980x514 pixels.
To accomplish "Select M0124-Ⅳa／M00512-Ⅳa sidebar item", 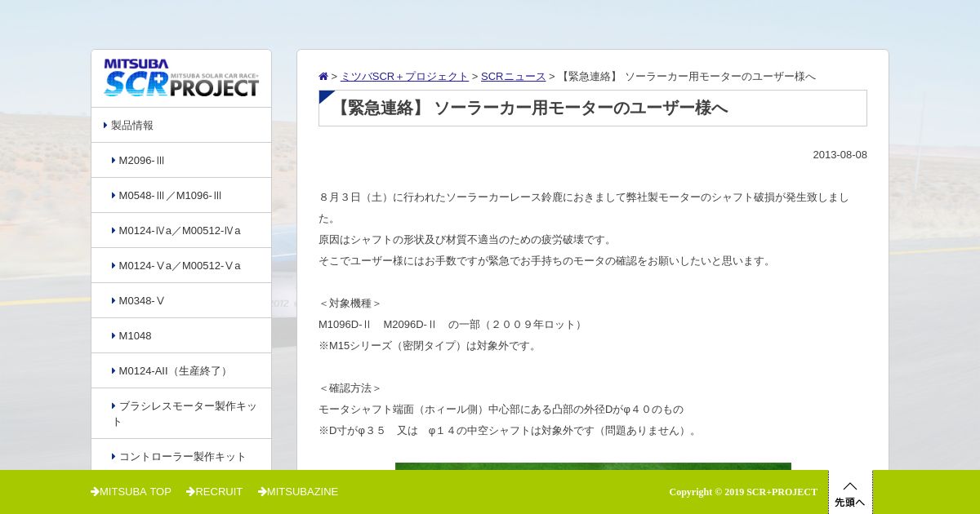I will (181, 230).
